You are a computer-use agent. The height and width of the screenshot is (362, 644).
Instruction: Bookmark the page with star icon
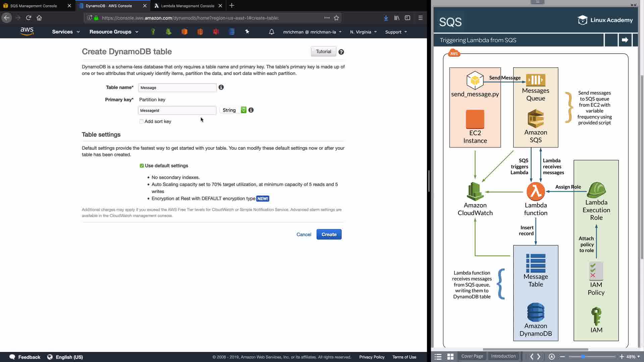336,18
